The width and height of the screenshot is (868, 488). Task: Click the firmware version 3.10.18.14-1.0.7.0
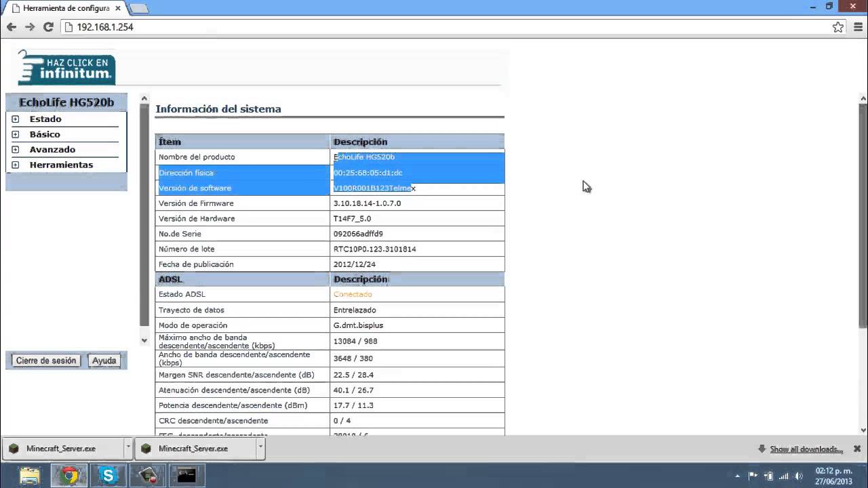(367, 203)
